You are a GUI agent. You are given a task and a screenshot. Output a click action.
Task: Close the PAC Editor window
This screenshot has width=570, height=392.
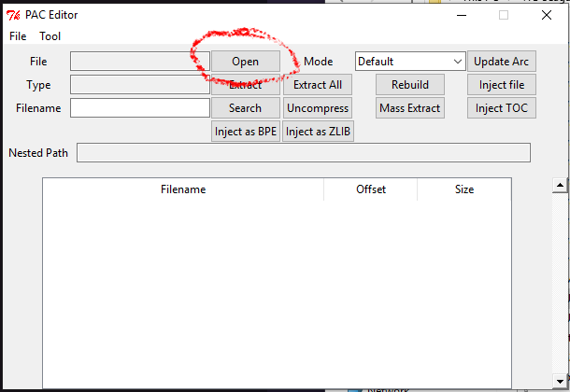[547, 15]
